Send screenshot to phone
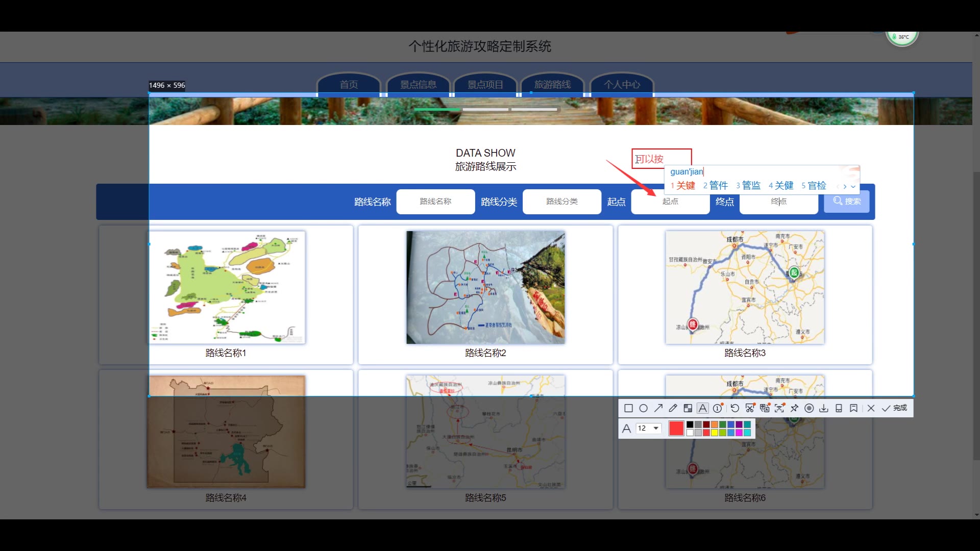 [839, 408]
